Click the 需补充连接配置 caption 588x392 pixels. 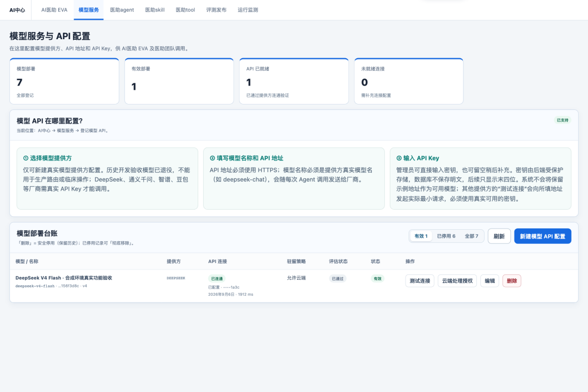pyautogui.click(x=376, y=95)
